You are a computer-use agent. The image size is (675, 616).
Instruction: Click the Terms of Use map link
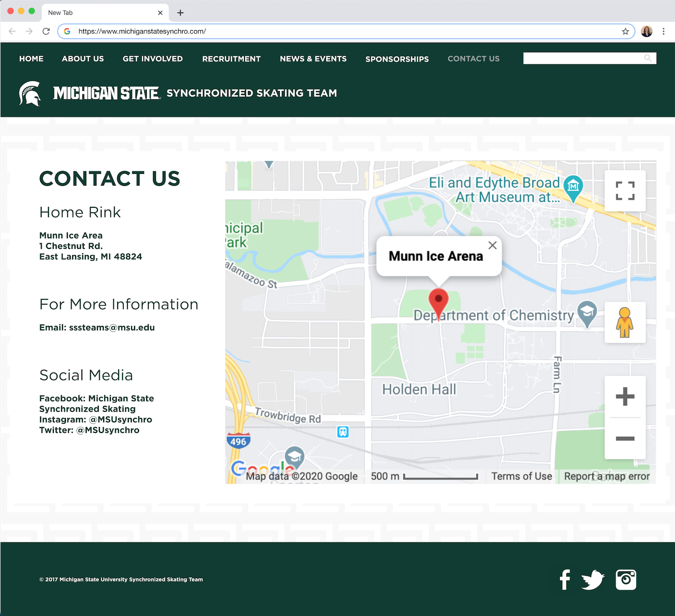click(522, 476)
